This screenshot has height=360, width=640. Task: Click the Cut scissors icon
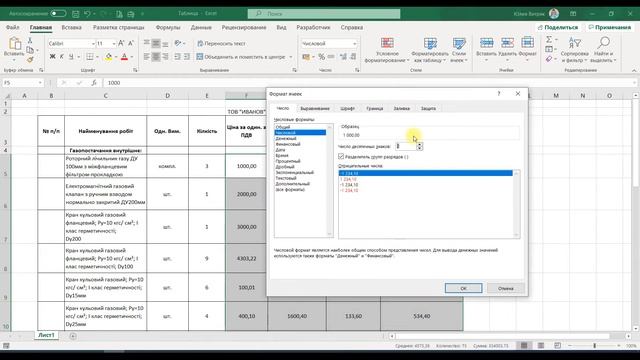pyautogui.click(x=30, y=40)
